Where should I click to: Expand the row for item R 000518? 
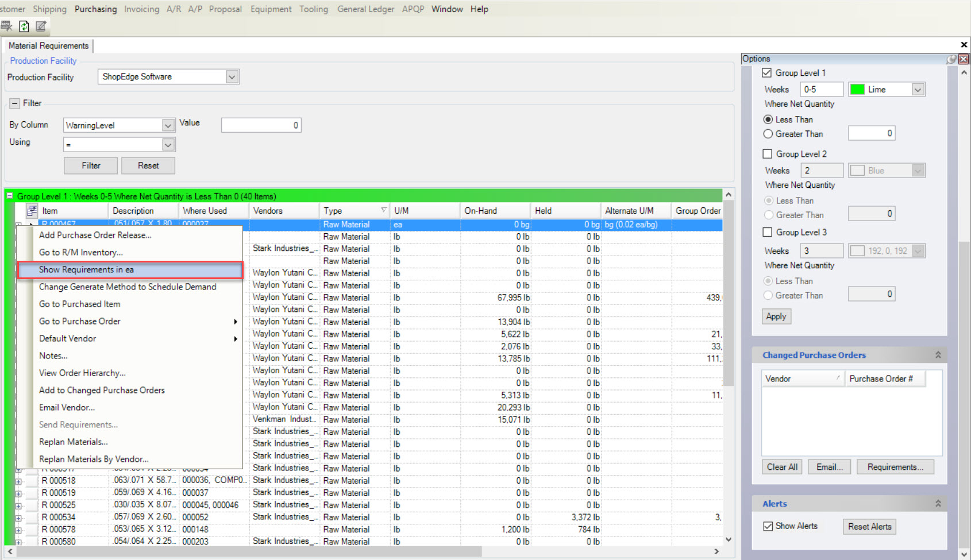(x=18, y=481)
